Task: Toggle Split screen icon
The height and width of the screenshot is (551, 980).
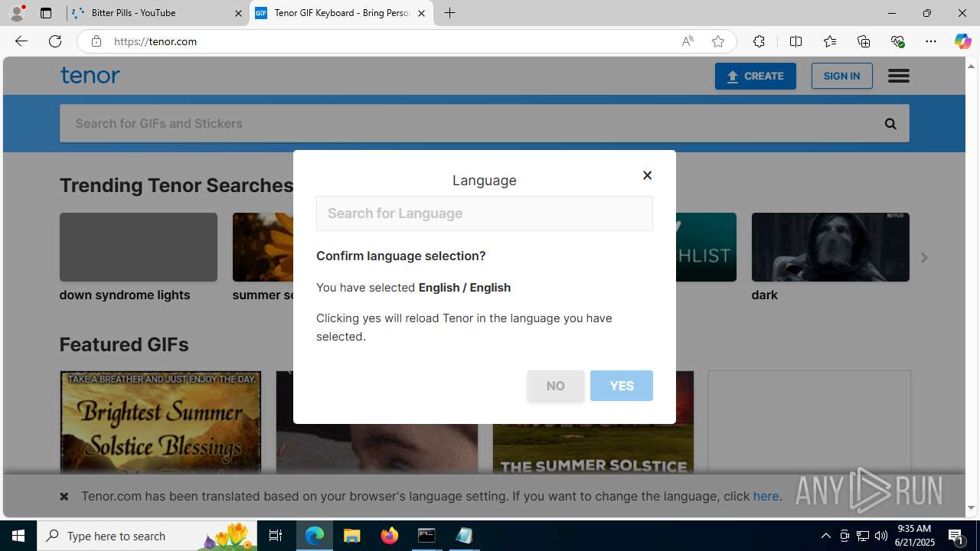Action: click(x=795, y=41)
